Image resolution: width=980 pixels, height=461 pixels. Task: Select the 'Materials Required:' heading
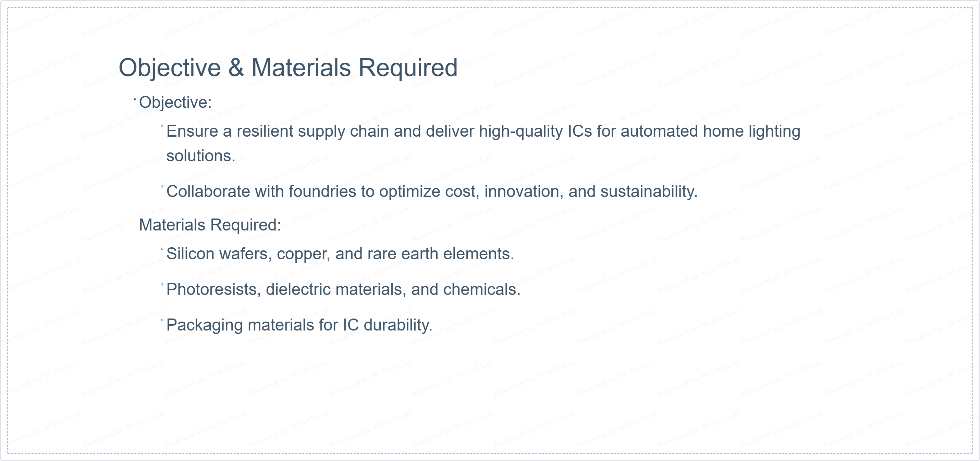tap(210, 225)
